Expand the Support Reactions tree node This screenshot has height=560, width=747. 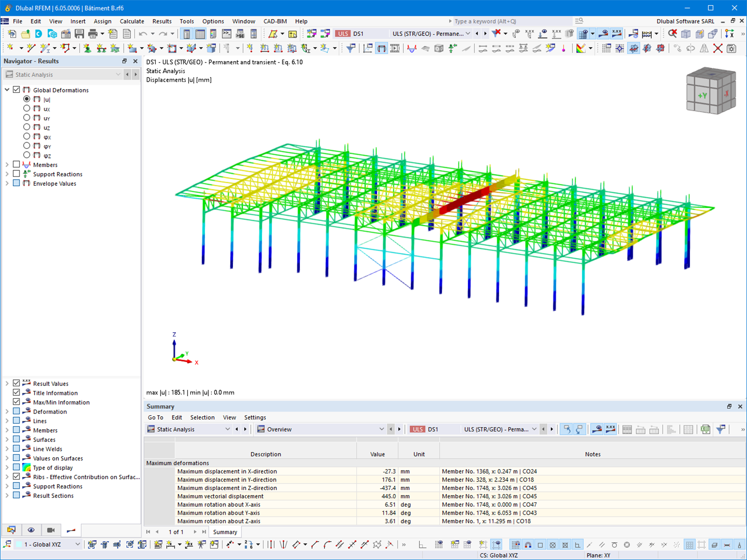pos(7,174)
